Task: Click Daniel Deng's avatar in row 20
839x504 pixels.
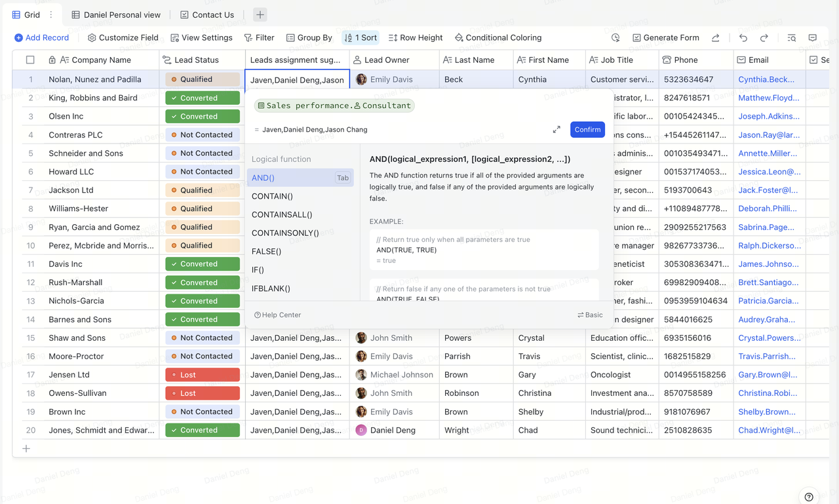Action: (x=361, y=431)
